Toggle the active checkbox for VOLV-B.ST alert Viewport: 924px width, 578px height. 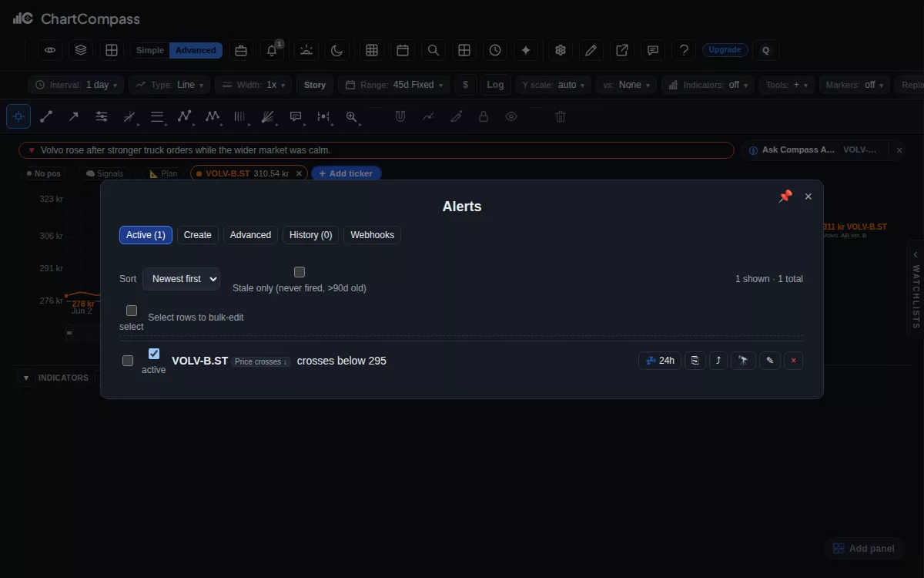pyautogui.click(x=154, y=354)
